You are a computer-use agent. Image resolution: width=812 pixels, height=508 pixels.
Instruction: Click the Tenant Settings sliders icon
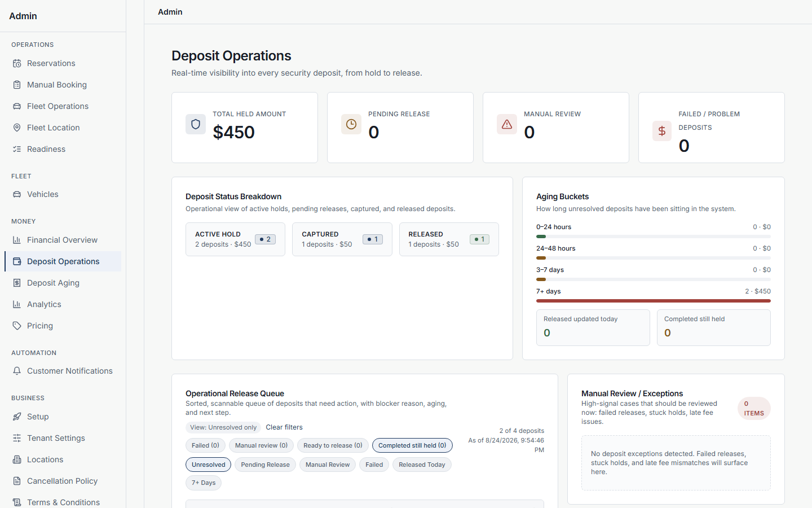click(17, 438)
